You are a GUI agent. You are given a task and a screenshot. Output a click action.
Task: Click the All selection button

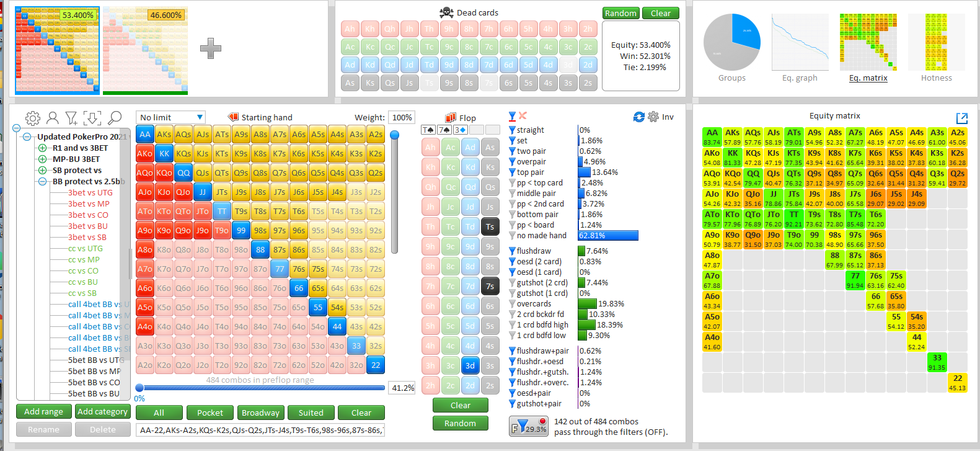tap(159, 413)
